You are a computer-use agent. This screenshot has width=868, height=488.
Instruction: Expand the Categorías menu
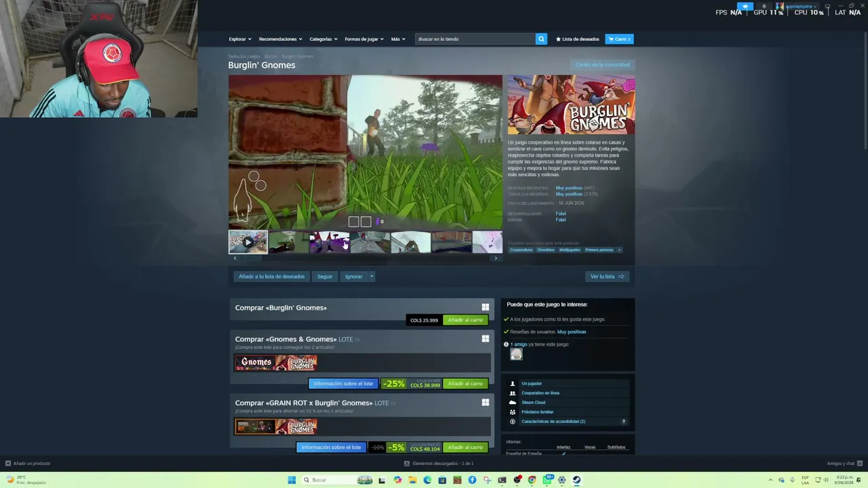323,39
